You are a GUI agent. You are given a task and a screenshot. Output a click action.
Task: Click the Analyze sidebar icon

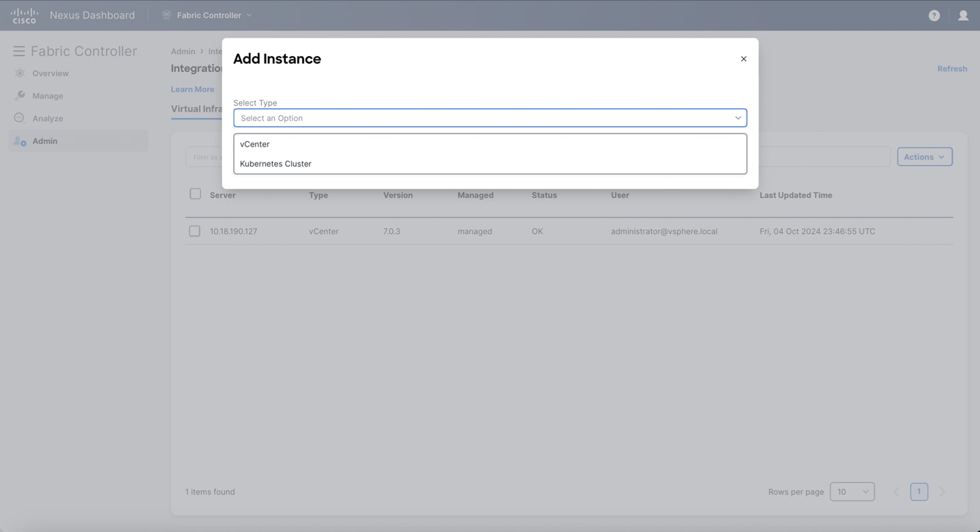[19, 119]
